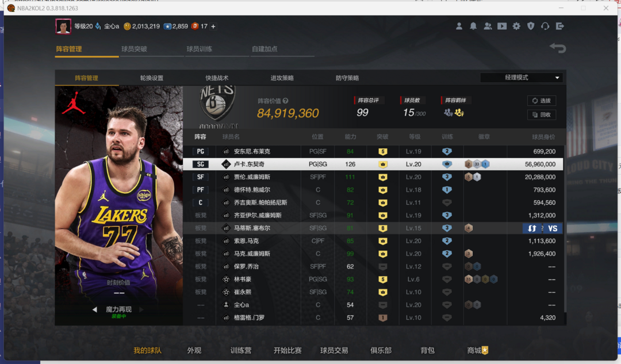Click previous arrow beside 魔力再现
The image size is (621, 364).
point(95,309)
